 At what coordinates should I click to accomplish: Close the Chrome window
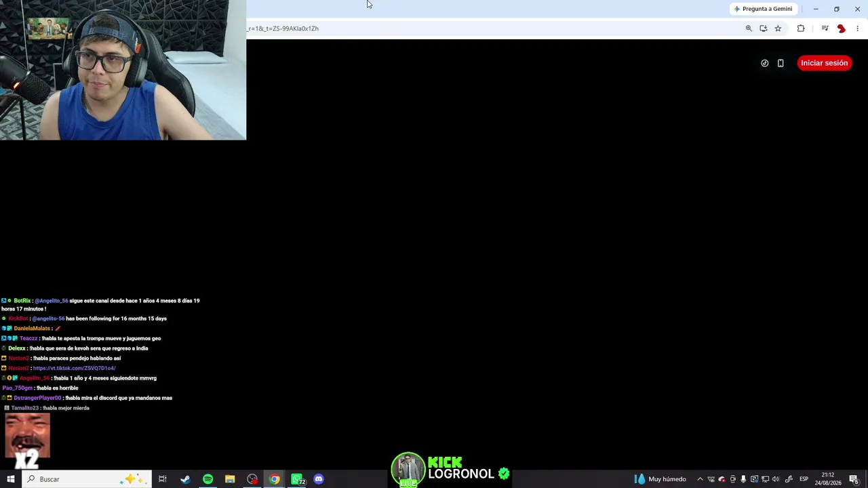[x=857, y=9]
